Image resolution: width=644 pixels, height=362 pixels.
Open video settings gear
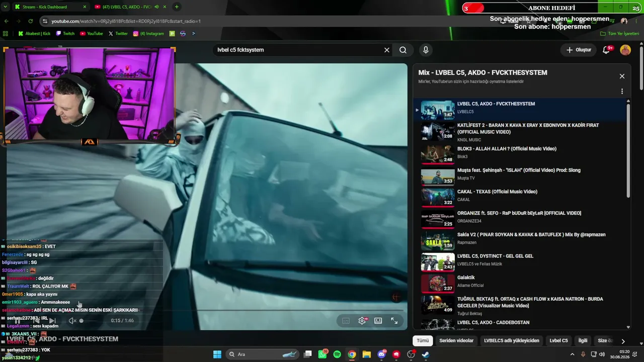click(x=362, y=321)
